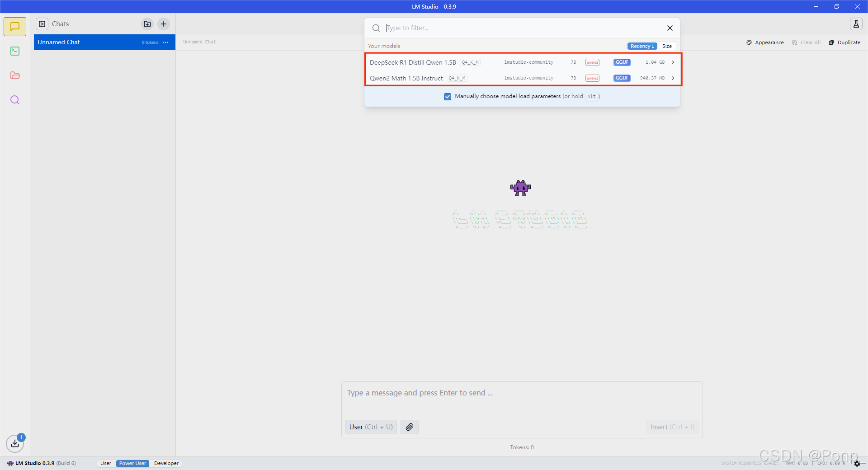The height and width of the screenshot is (470, 868).
Task: Attach a file with paperclip
Action: (x=410, y=427)
